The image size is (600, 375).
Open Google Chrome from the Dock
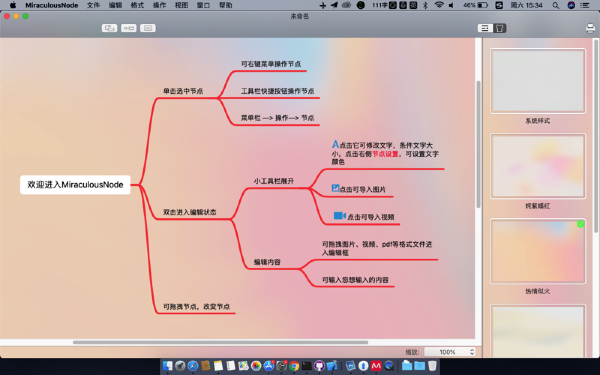[294, 366]
